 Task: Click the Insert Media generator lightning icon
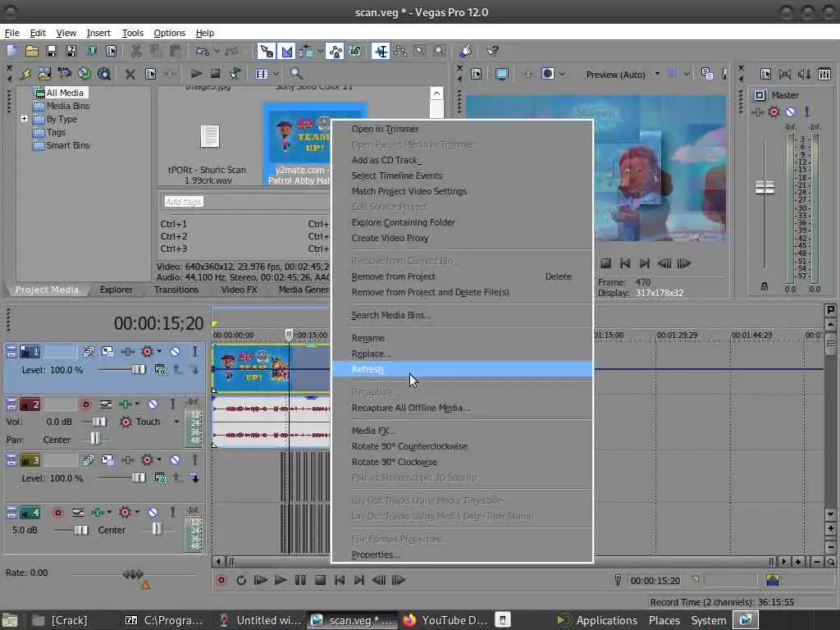point(25,73)
